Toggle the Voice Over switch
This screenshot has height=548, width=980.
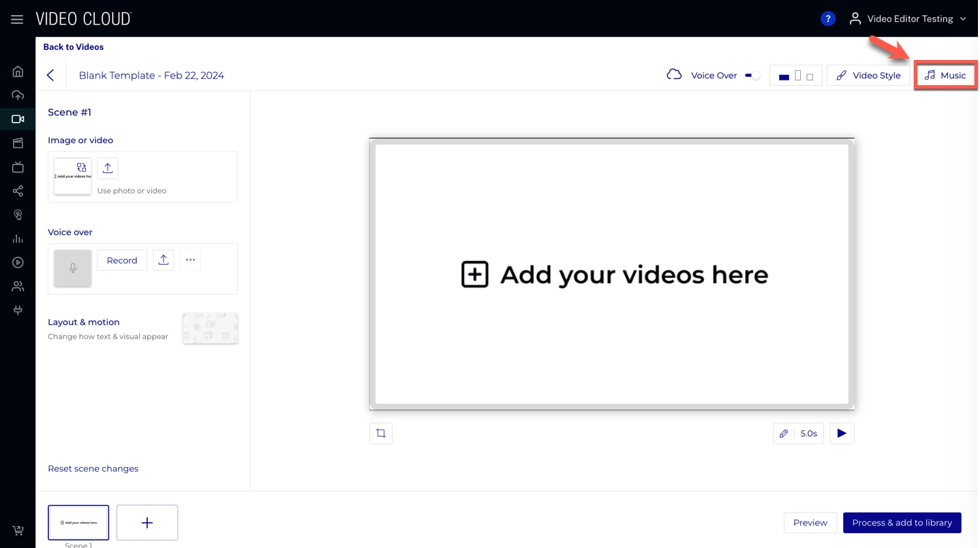752,76
